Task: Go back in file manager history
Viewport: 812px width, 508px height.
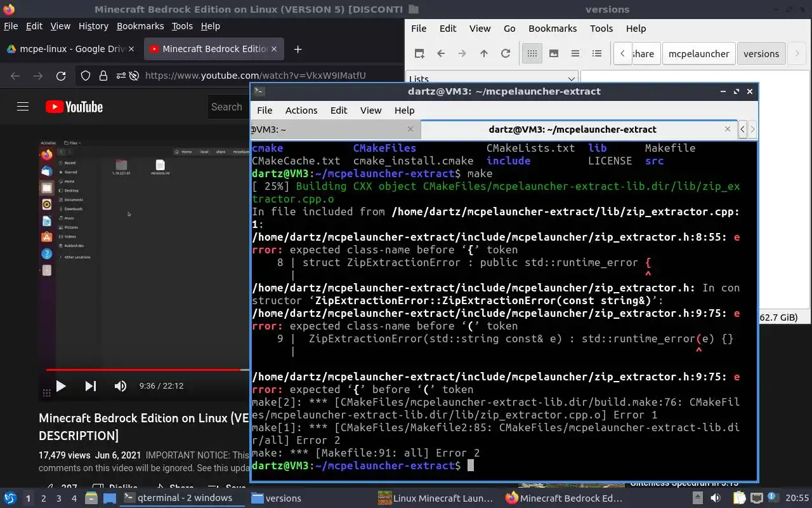Action: 441,53
